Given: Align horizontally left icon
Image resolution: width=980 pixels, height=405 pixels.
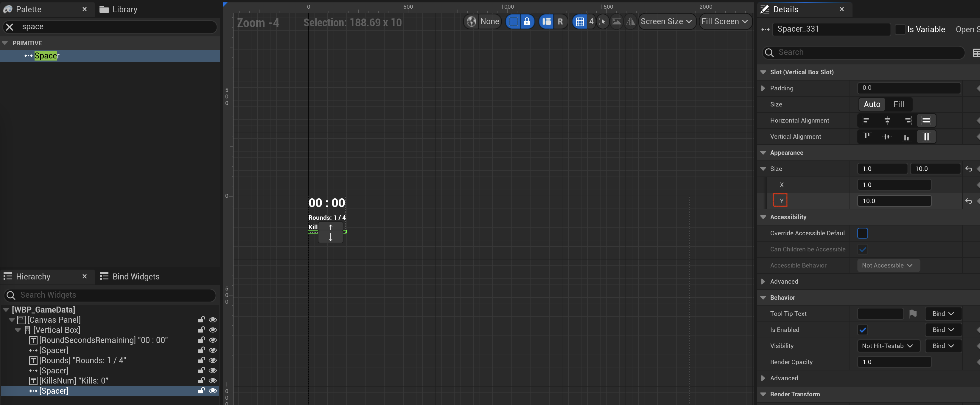Looking at the screenshot, I should 866,120.
